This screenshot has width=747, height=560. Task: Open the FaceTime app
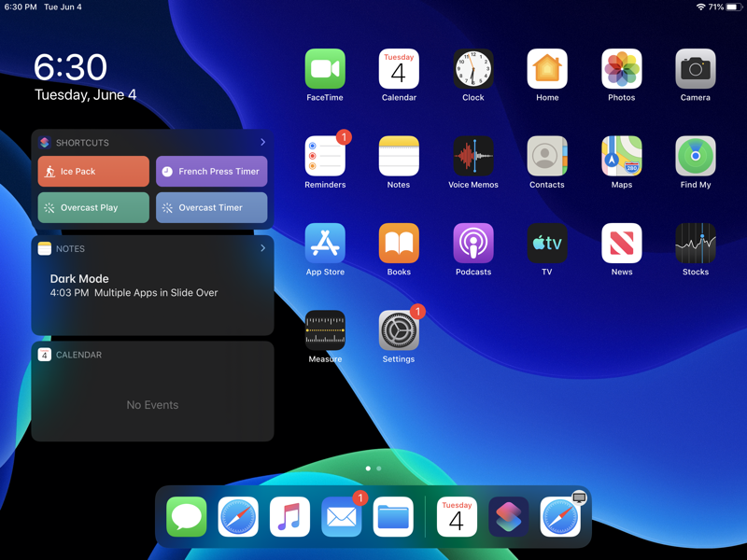tap(325, 69)
